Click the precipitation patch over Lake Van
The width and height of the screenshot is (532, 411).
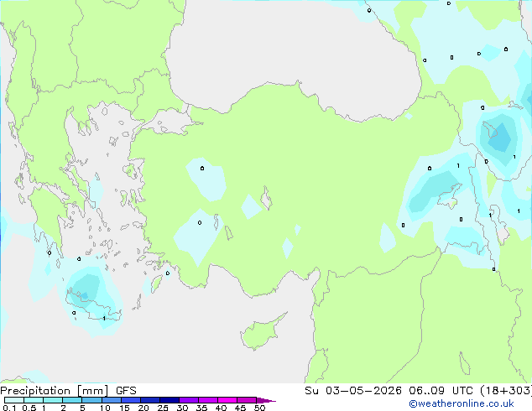[431, 195]
